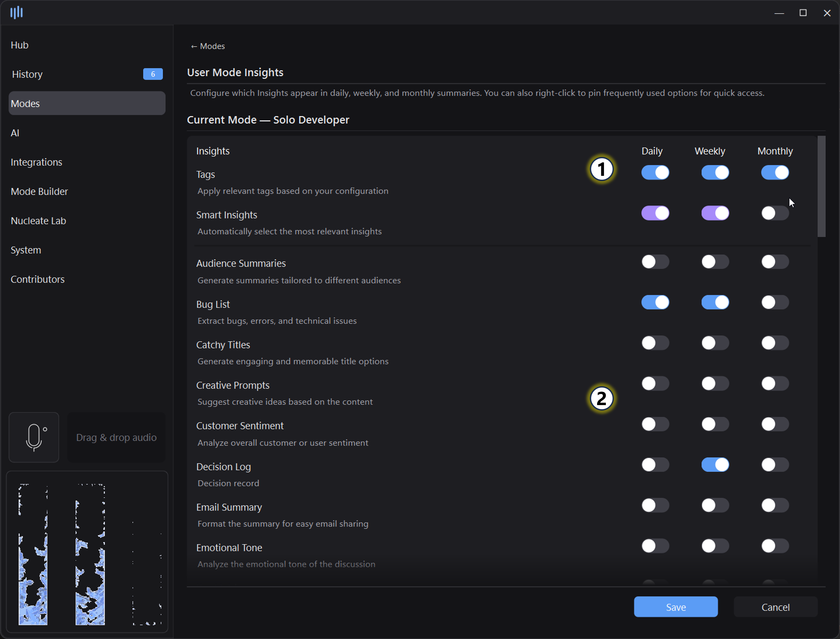Click the audio waveform visualization panel
The height and width of the screenshot is (639, 840).
[x=87, y=552]
